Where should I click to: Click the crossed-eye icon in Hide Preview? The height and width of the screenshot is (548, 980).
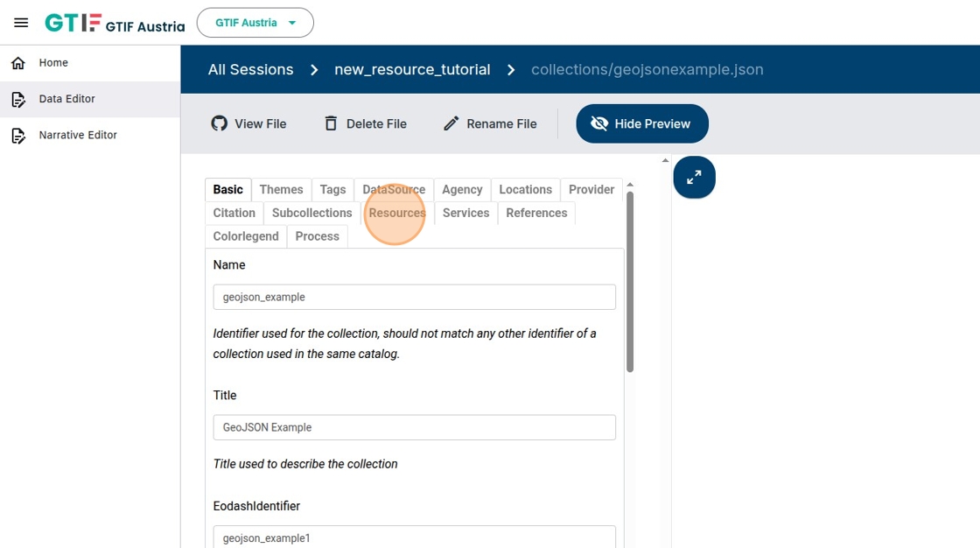[598, 123]
